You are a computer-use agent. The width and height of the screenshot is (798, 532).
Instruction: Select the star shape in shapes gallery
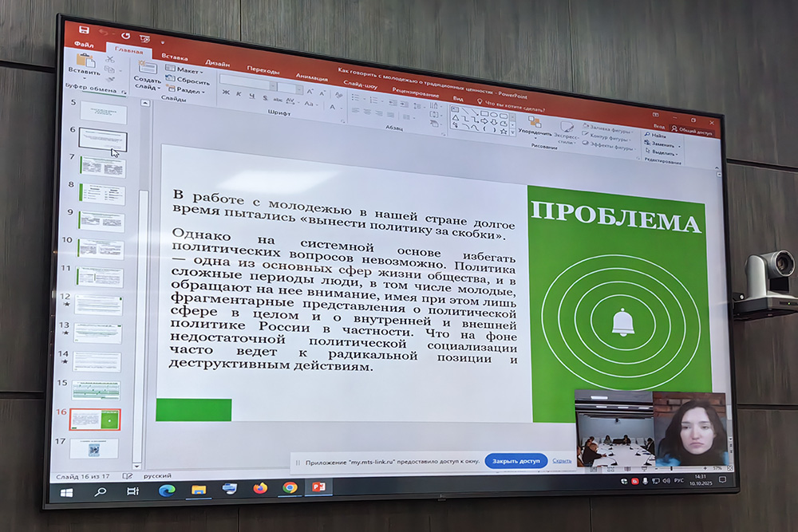pyautogui.click(x=504, y=132)
